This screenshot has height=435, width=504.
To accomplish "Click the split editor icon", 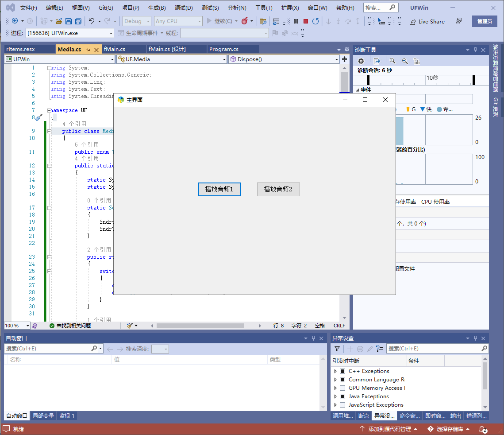I will point(344,59).
